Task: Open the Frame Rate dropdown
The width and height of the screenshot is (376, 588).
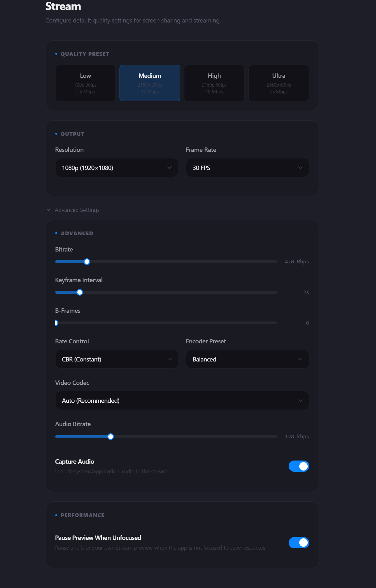Action: [247, 168]
